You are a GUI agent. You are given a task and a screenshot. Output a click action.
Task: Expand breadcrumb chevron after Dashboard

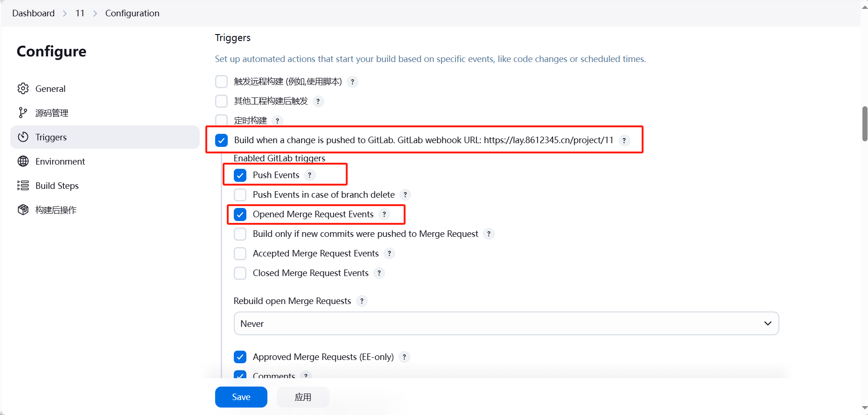coord(65,14)
